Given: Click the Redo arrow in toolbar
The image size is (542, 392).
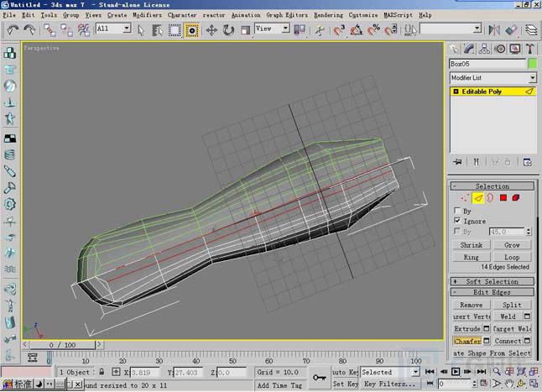Looking at the screenshot, I should [x=29, y=30].
